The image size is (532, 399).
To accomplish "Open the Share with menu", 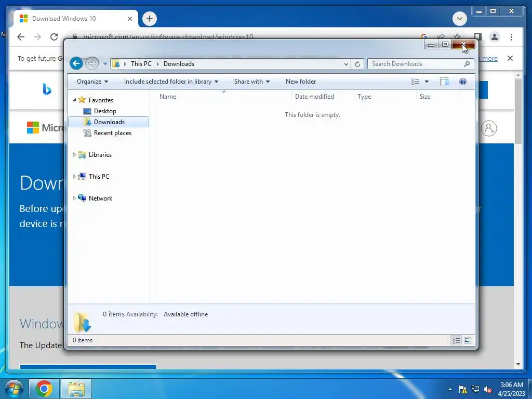I will pyautogui.click(x=252, y=82).
